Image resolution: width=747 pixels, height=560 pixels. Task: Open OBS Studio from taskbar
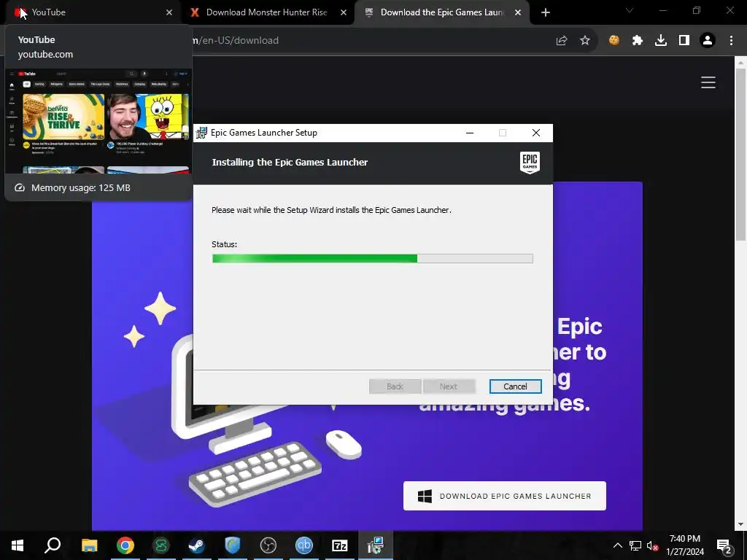[268, 545]
